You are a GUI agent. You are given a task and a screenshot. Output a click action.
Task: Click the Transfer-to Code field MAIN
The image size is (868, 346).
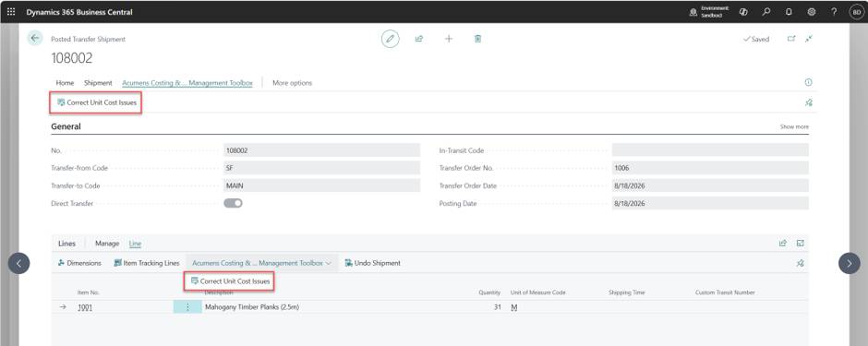click(x=321, y=185)
